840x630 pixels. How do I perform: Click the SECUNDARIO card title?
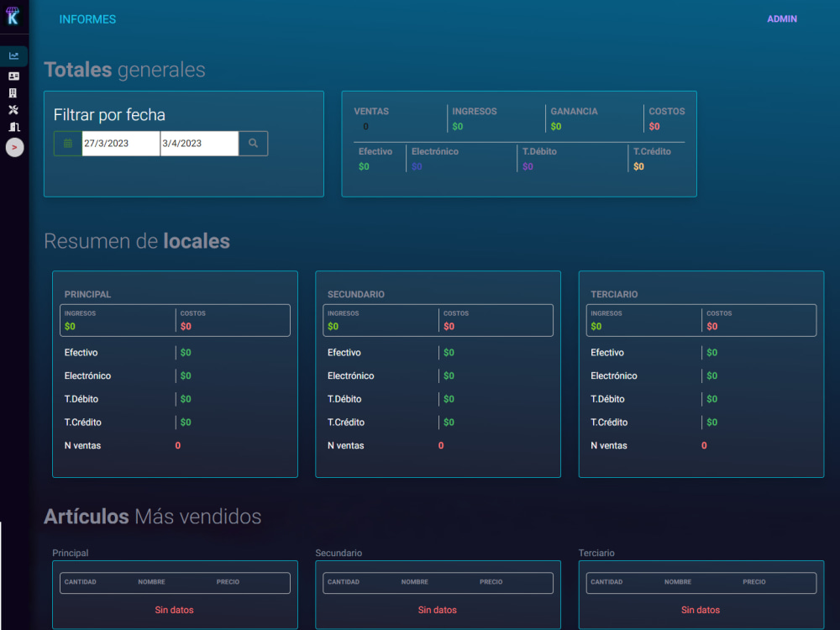pos(355,295)
